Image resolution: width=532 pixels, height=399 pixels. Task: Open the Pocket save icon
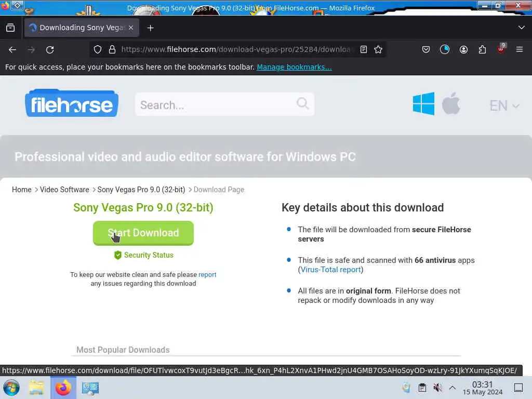(x=426, y=50)
